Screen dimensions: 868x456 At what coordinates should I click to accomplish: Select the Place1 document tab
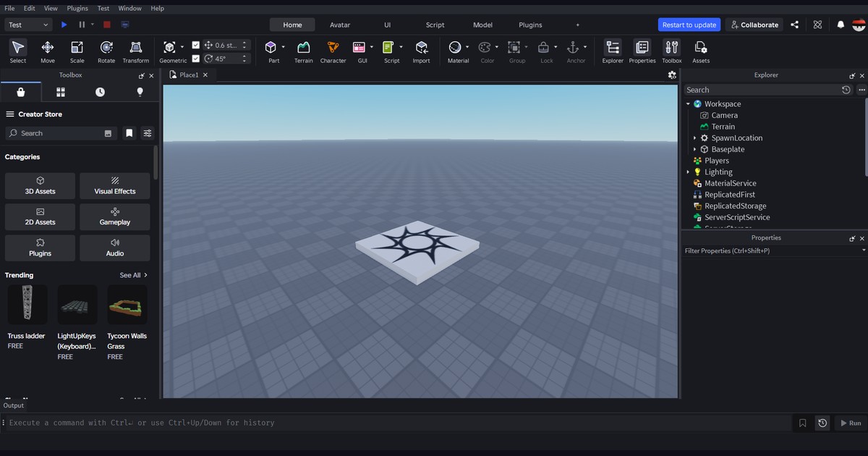[189, 75]
